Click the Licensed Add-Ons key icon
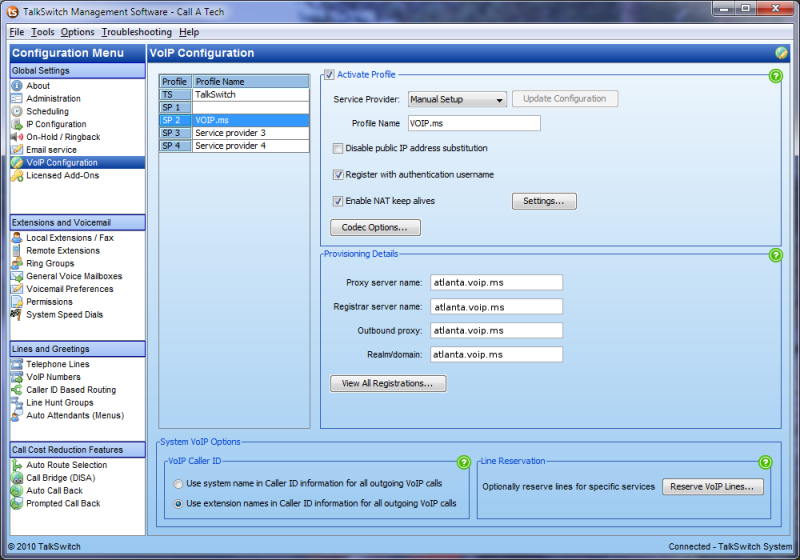Screen dimensions: 800x560 click(x=17, y=175)
